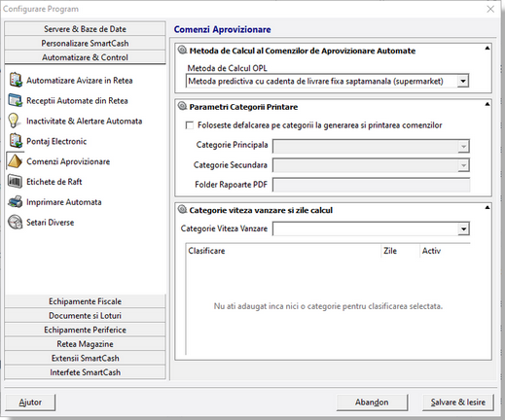Click the Pontaj Electronic icon

(x=16, y=141)
